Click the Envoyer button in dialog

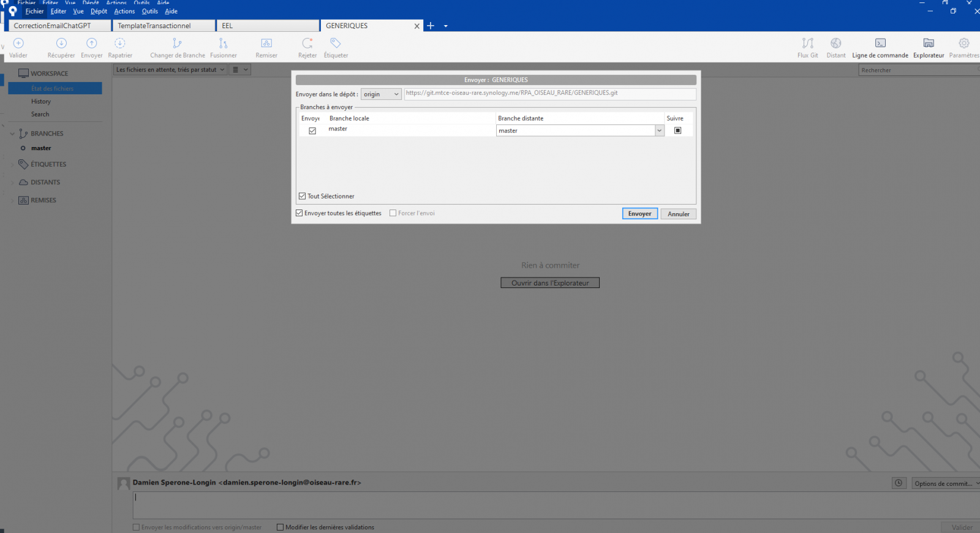click(x=639, y=214)
